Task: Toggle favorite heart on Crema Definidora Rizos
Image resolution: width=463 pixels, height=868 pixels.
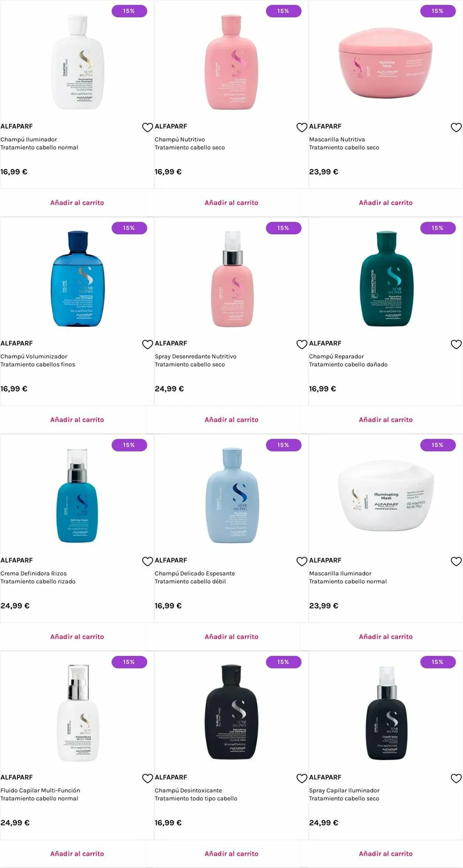Action: tap(147, 561)
